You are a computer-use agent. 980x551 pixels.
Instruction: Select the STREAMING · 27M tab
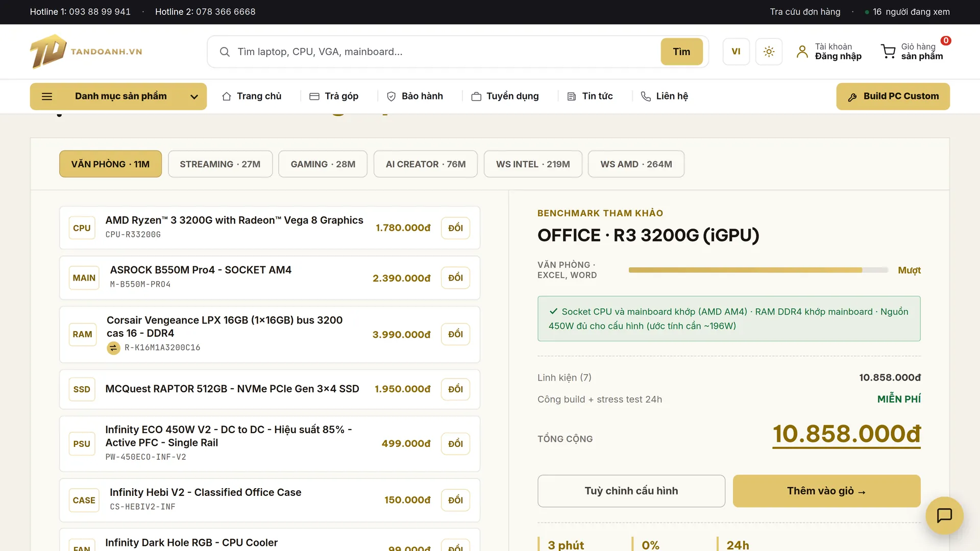(220, 164)
